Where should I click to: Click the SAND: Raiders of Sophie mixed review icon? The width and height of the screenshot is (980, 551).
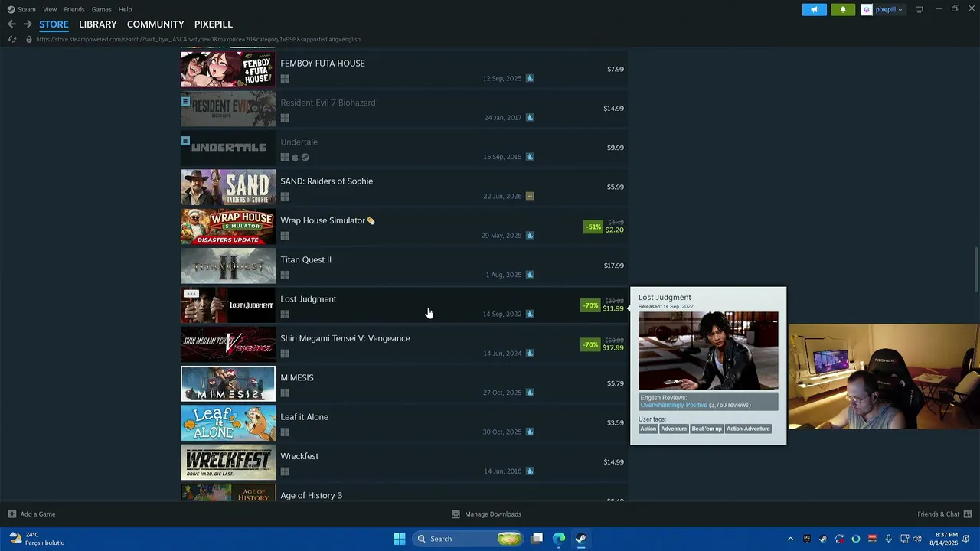[x=529, y=196]
